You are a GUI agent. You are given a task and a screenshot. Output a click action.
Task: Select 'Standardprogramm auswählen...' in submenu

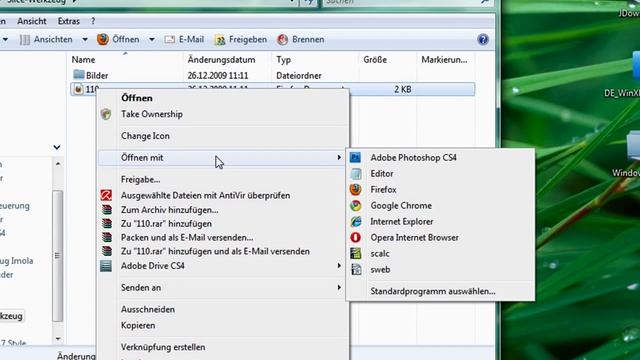pyautogui.click(x=433, y=291)
